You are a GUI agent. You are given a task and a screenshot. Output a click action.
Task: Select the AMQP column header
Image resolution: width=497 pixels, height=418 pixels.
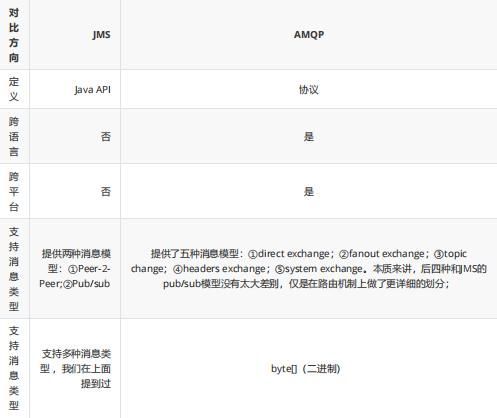pos(309,35)
